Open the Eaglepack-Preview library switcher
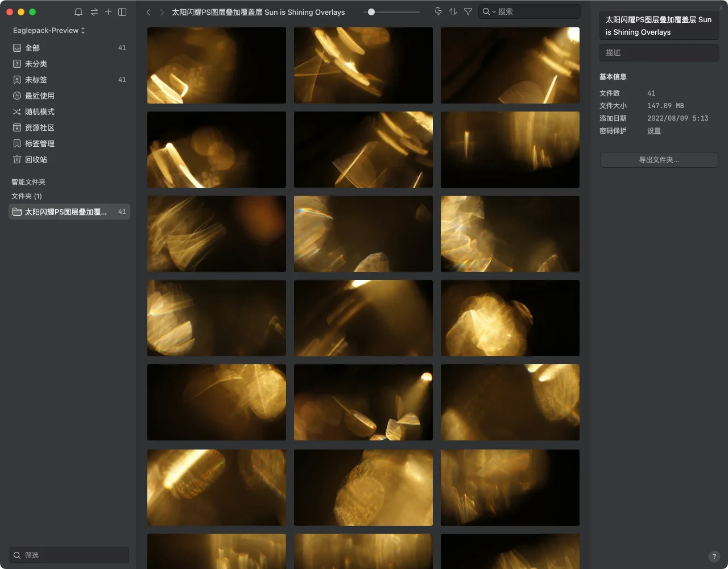 pyautogui.click(x=49, y=30)
